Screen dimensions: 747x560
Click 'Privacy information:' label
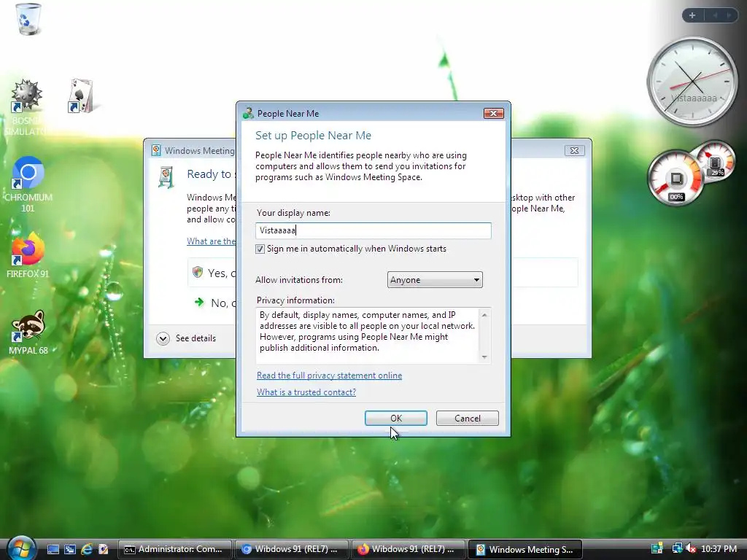point(295,300)
